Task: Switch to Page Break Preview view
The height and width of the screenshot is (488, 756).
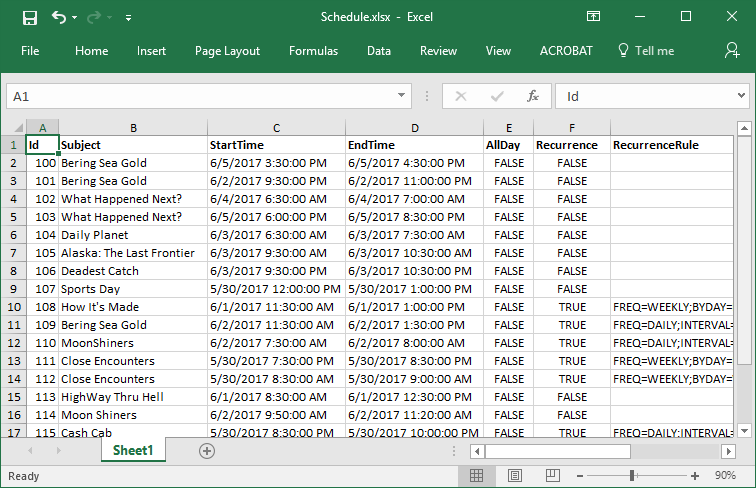Action: [x=553, y=475]
